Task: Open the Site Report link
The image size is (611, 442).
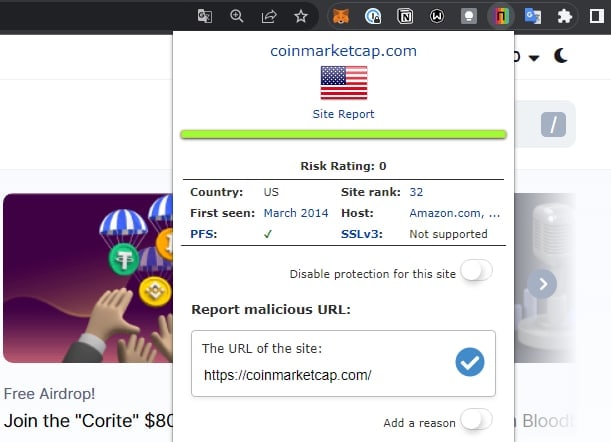Action: (343, 114)
